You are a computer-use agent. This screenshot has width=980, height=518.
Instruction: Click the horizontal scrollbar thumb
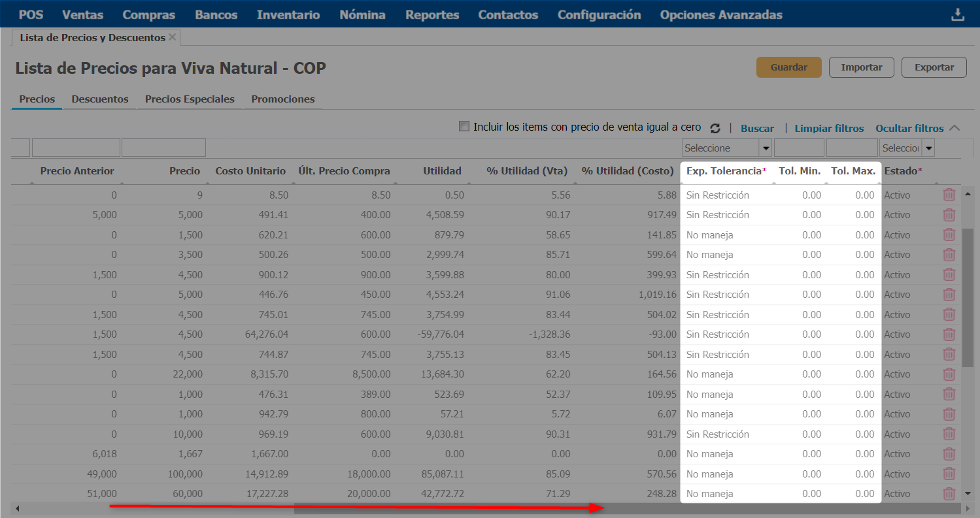(x=628, y=508)
